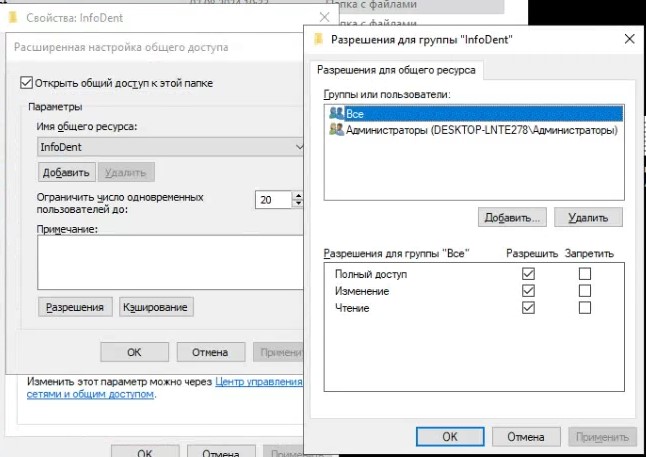Click Полный доступ permission label
The height and width of the screenshot is (457, 646).
(x=371, y=274)
